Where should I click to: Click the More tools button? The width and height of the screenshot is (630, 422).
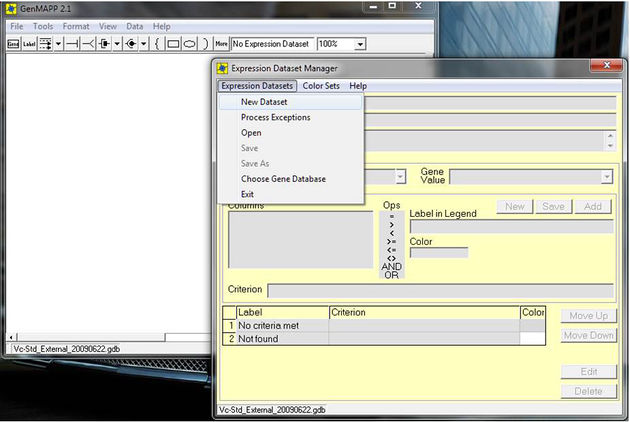(x=221, y=44)
